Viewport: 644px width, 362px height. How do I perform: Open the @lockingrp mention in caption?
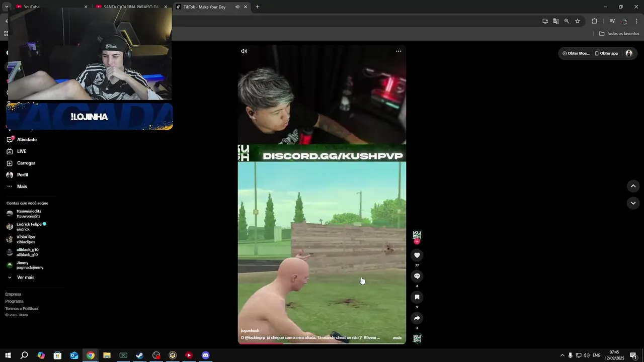(x=255, y=338)
